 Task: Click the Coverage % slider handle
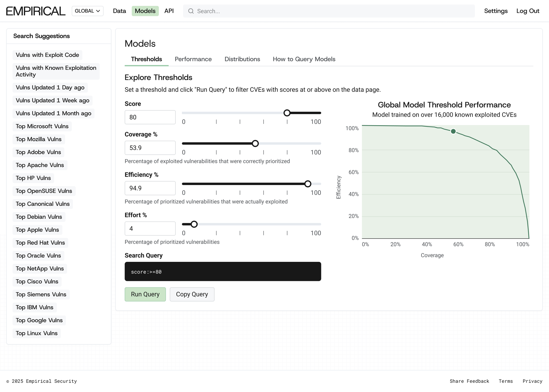tap(255, 144)
